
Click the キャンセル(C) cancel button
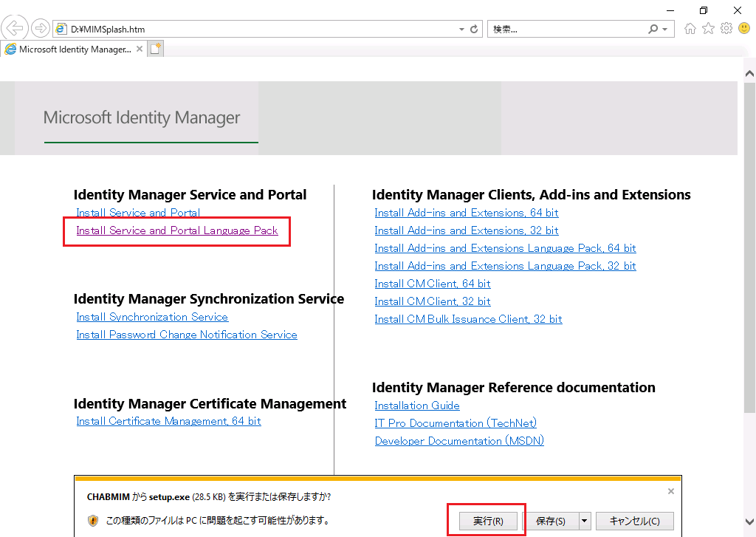634,521
